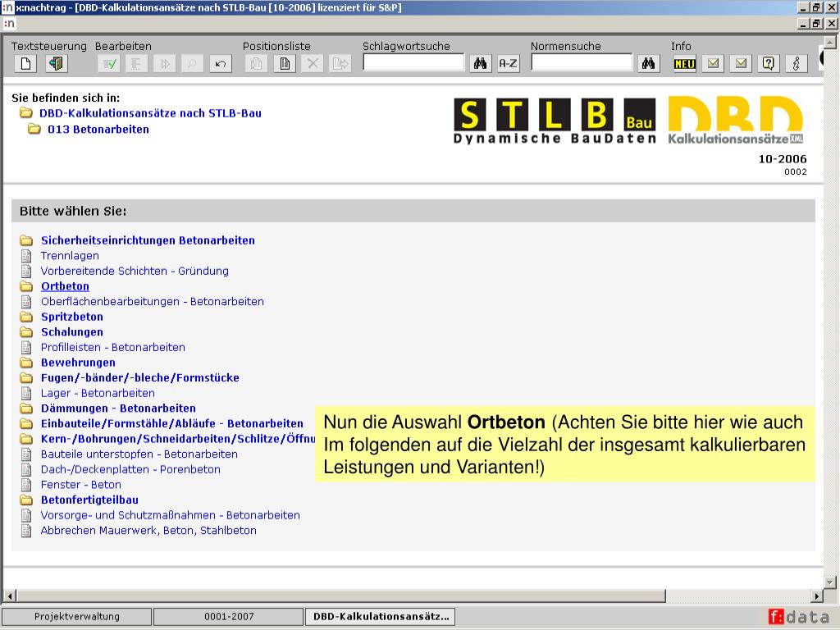
Task: Click the export arrow icon under Positionsliste
Action: click(340, 64)
